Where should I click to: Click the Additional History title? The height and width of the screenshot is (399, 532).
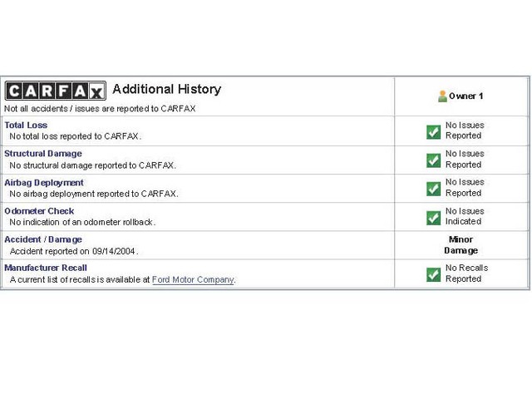tap(166, 89)
